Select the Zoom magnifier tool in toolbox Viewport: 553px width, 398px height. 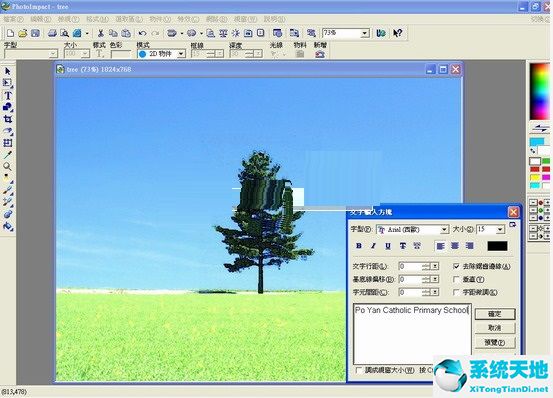tap(7, 166)
